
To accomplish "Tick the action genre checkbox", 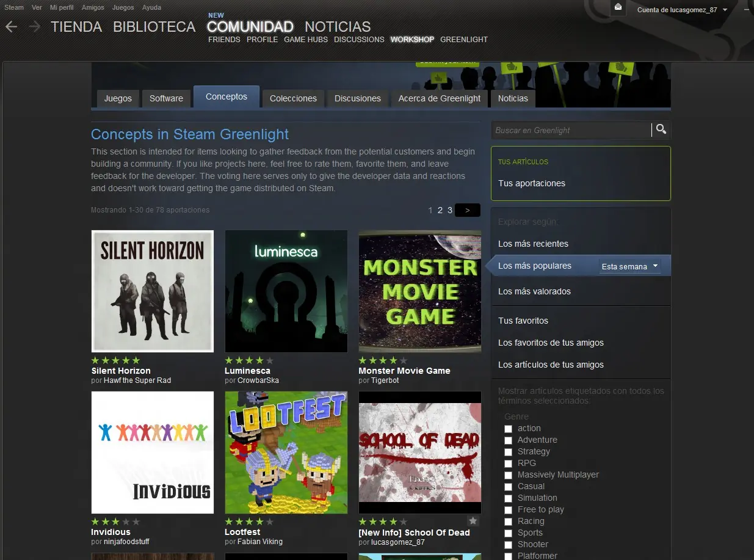I will coord(508,429).
